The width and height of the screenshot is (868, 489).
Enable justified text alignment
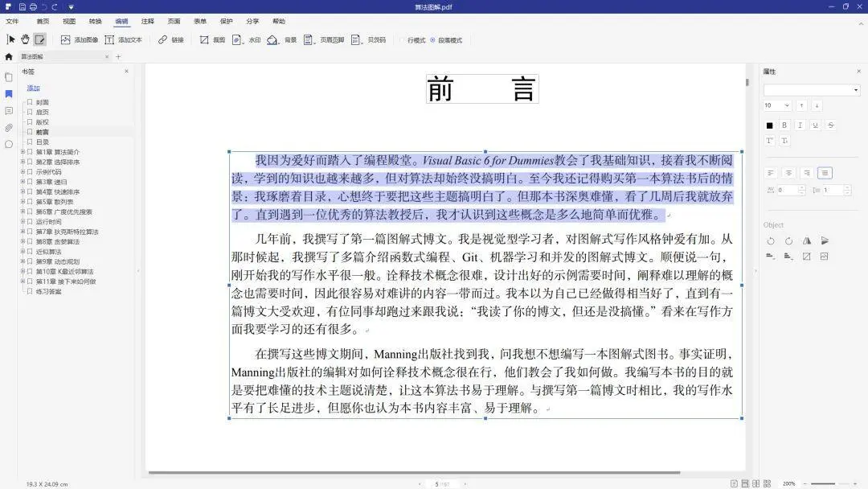tap(825, 174)
